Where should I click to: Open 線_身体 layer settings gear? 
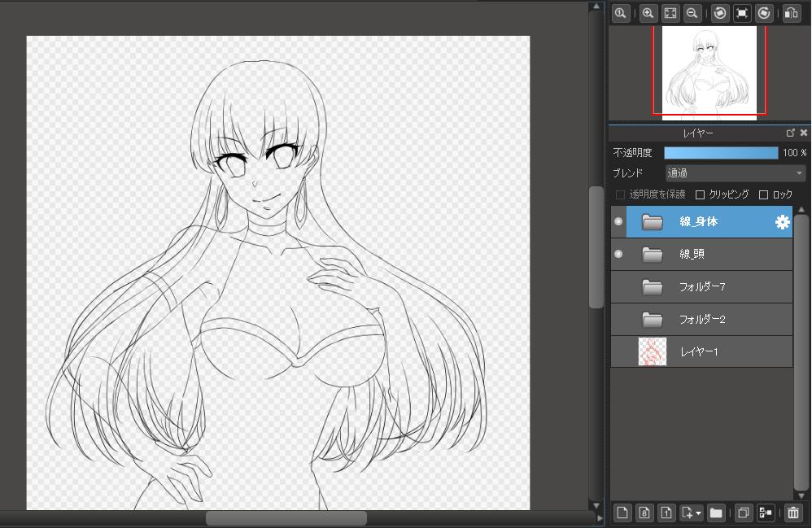pos(782,221)
